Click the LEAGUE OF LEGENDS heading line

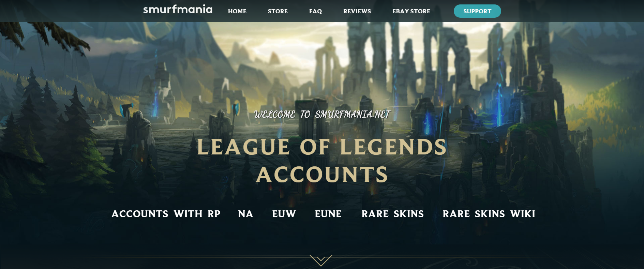click(x=322, y=147)
